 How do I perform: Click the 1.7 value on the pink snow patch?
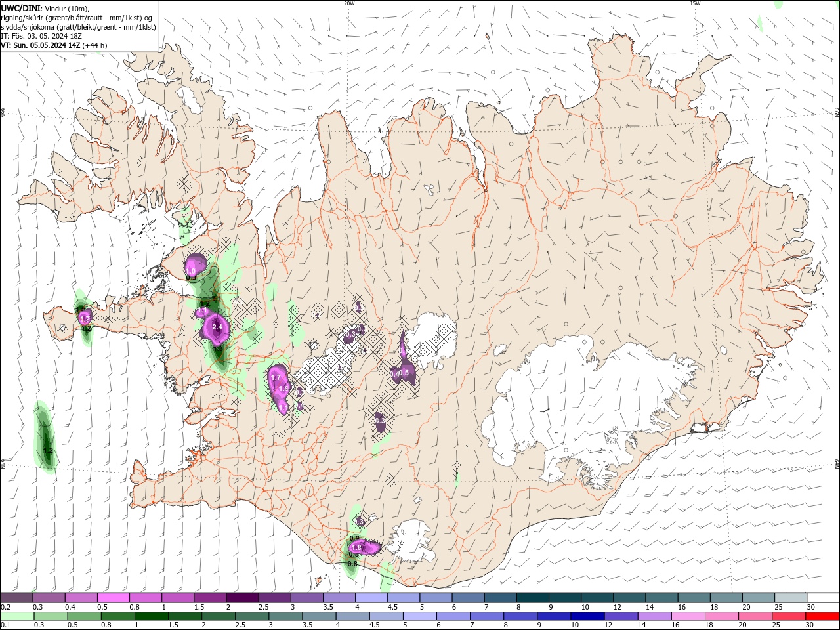(276, 378)
